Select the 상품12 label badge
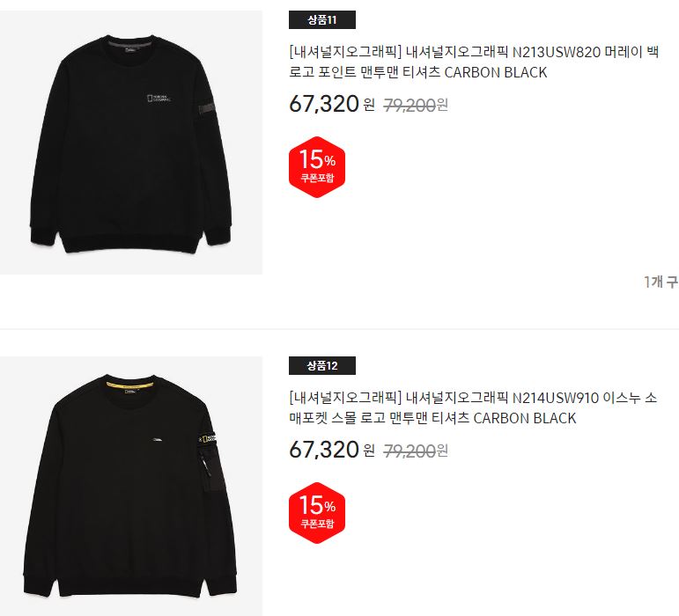679x616 pixels. [322, 365]
